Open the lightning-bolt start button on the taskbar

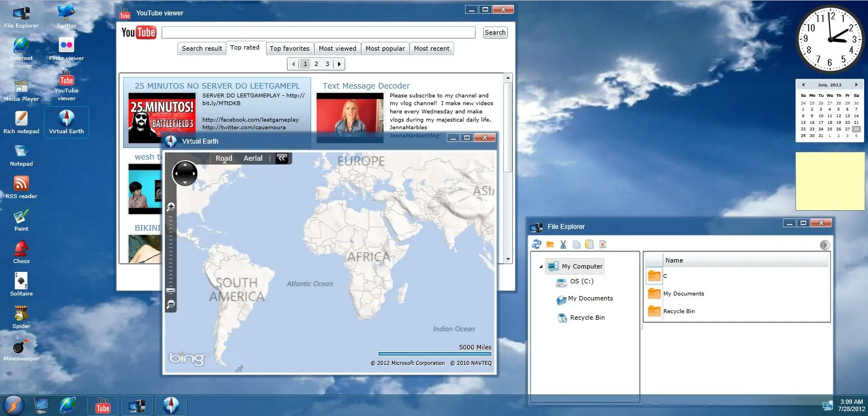[x=13, y=406]
